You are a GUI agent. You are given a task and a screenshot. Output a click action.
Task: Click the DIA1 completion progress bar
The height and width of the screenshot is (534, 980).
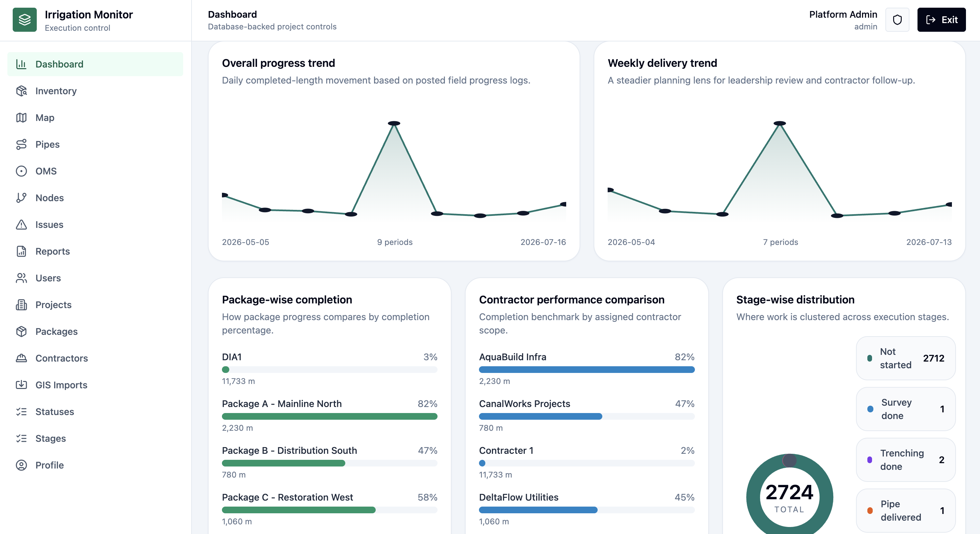click(x=330, y=370)
